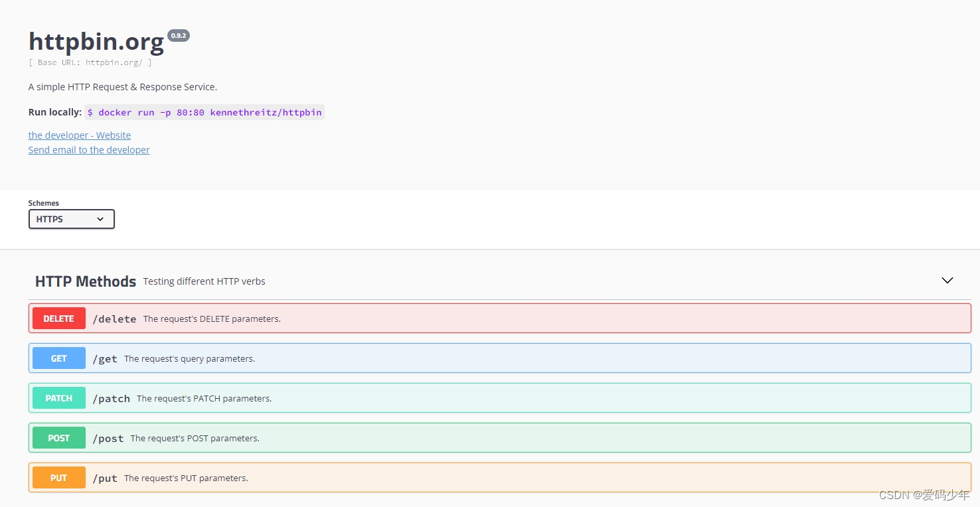Click "The request's POST parameters." description
980x507 pixels.
195,439
